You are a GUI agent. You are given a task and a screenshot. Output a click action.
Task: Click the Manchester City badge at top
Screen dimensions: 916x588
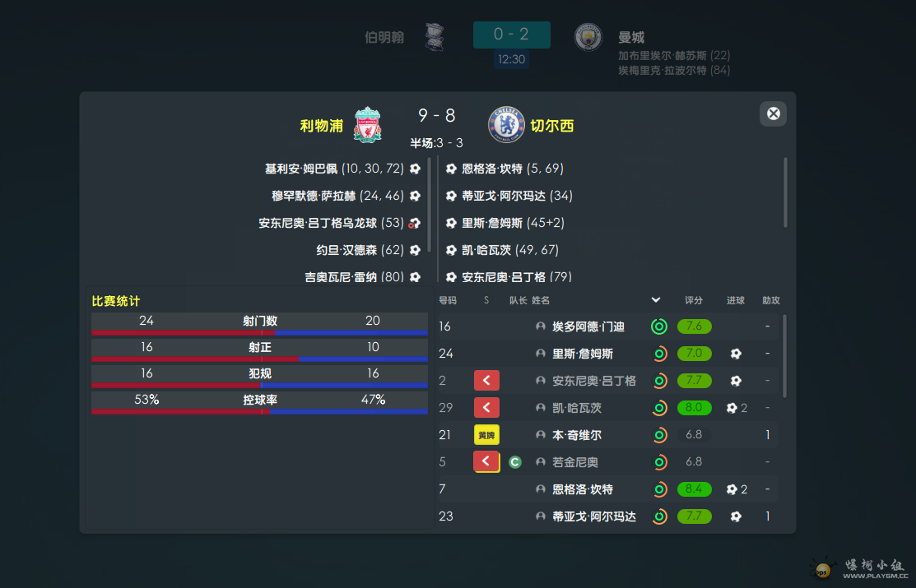point(588,37)
